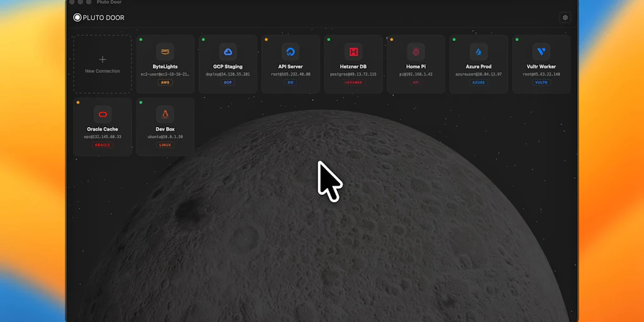This screenshot has width=644, height=322.
Task: Click address root@45.63.22.140
Action: point(541,74)
